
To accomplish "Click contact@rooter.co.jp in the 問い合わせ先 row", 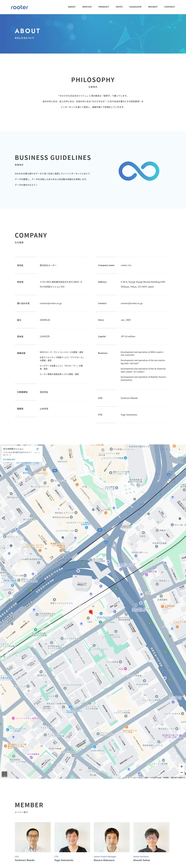I will coord(51,303).
